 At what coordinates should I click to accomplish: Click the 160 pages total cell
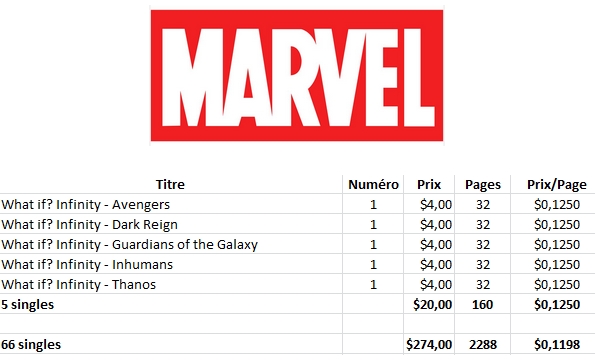pos(483,304)
